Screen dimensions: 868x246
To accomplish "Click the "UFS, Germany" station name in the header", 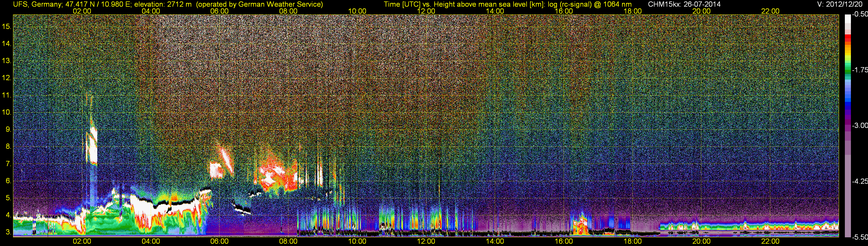I will pos(37,4).
